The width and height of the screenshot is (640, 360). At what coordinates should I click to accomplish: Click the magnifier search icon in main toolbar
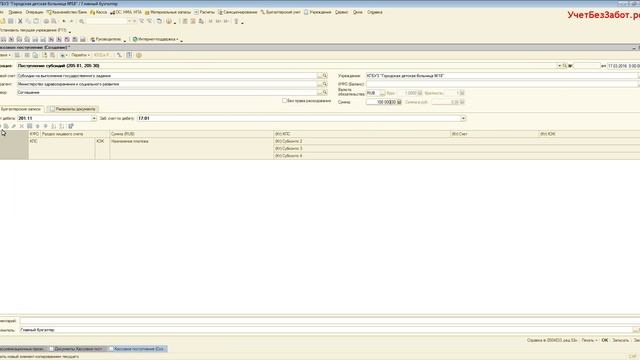pyautogui.click(x=81, y=21)
